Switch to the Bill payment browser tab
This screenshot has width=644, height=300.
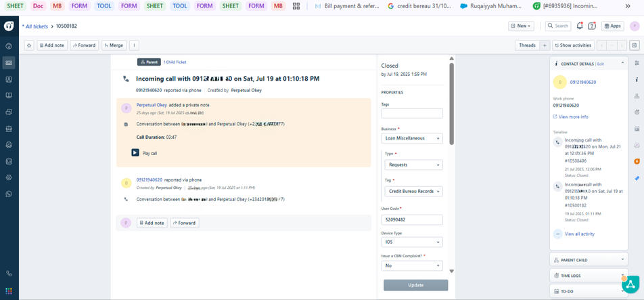(345, 6)
